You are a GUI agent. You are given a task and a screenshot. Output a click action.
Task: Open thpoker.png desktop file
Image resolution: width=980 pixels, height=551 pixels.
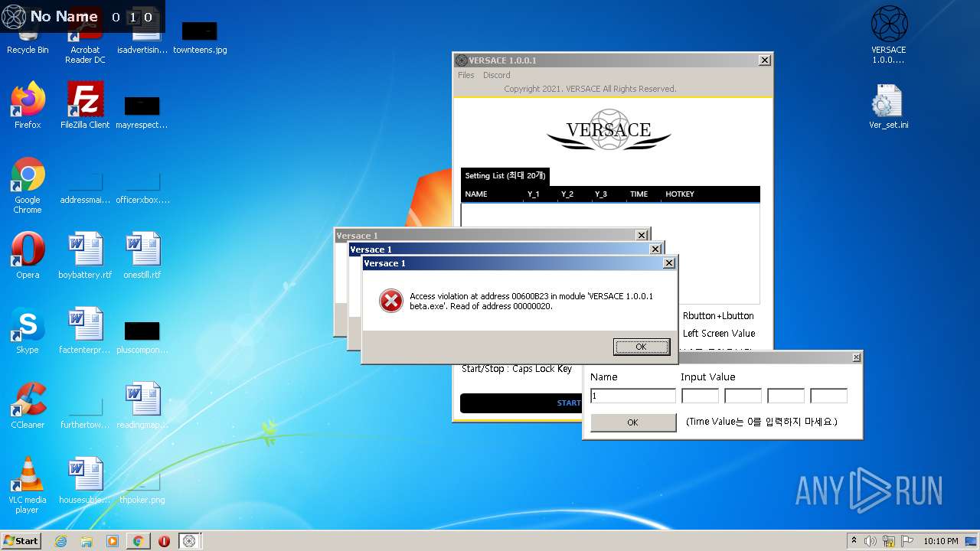(x=142, y=486)
